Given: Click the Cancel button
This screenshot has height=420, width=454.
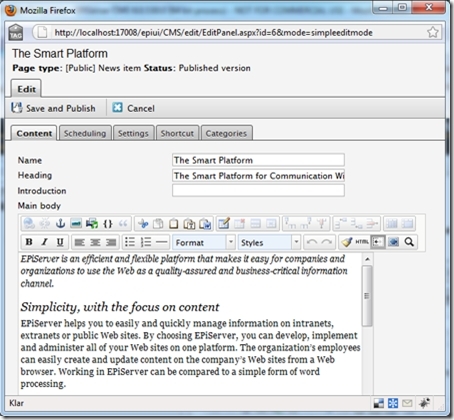Looking at the screenshot, I should pos(133,108).
